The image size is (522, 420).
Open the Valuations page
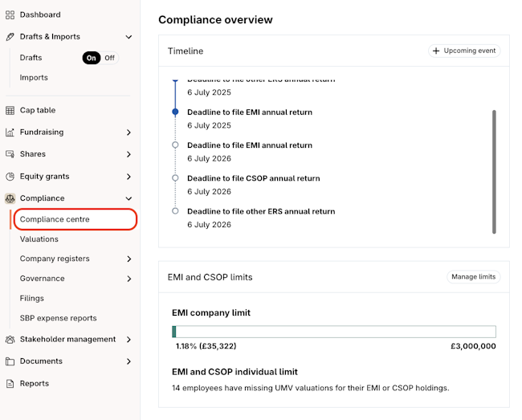pyautogui.click(x=39, y=239)
